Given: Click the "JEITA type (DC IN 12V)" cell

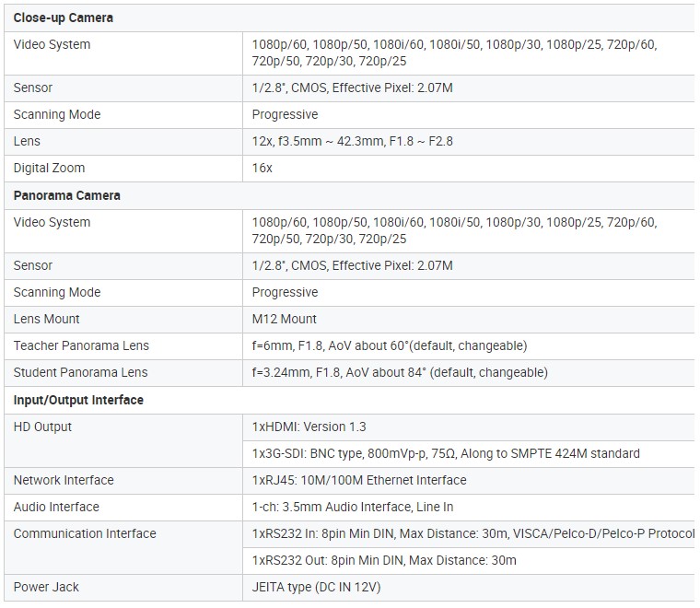Looking at the screenshot, I should (x=468, y=588).
